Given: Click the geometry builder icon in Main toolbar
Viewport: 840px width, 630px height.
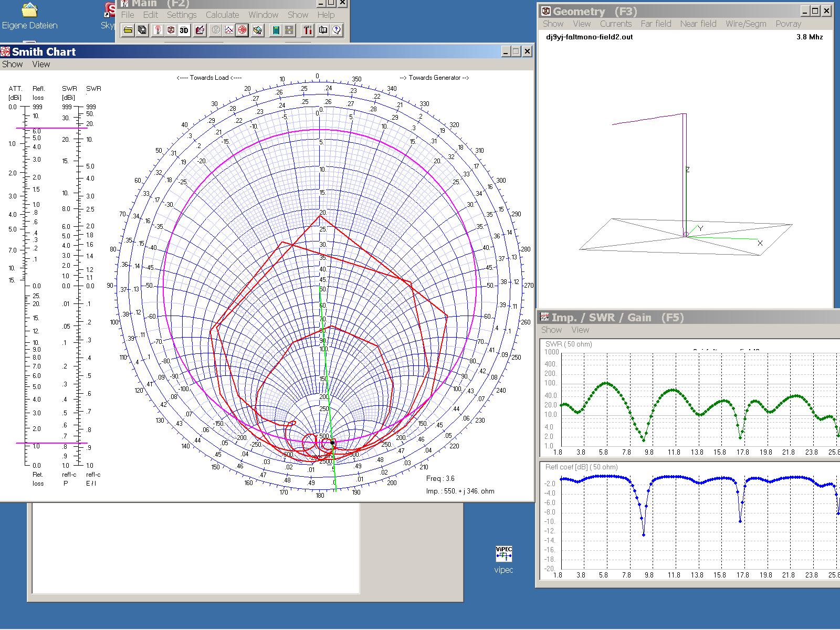Looking at the screenshot, I should (257, 30).
